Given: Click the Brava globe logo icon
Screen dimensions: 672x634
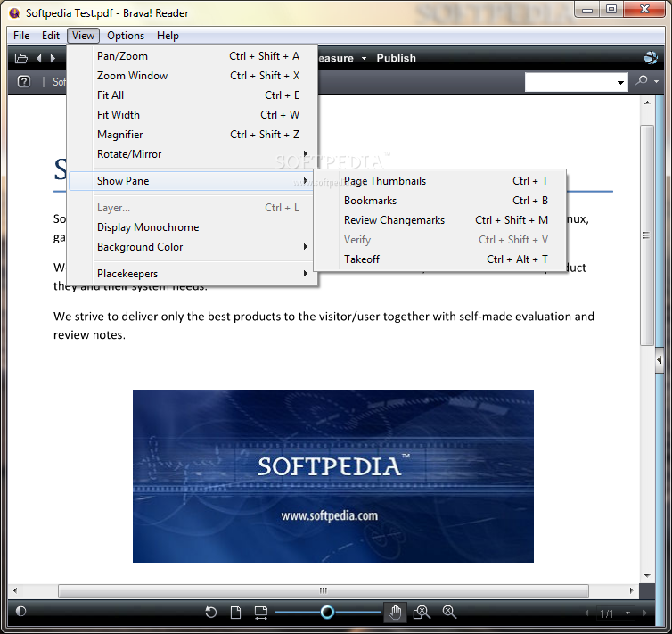Looking at the screenshot, I should [x=651, y=58].
